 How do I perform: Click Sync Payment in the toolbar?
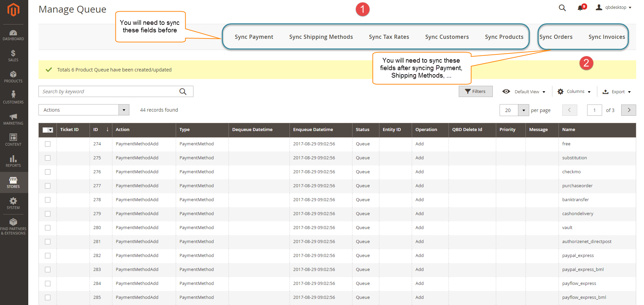coord(254,37)
